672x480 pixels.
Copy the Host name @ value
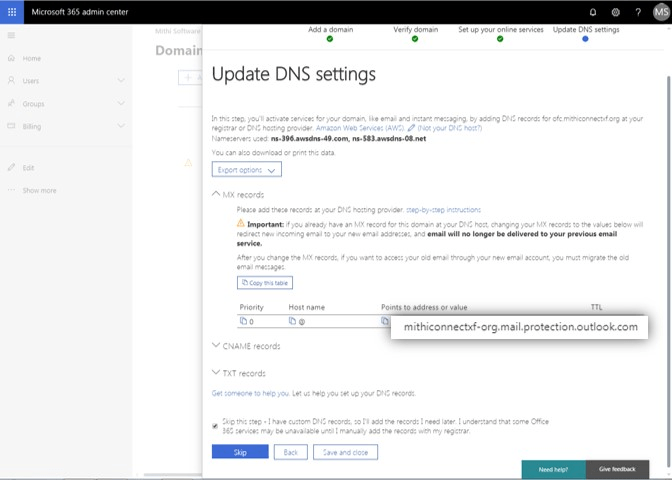(x=292, y=321)
